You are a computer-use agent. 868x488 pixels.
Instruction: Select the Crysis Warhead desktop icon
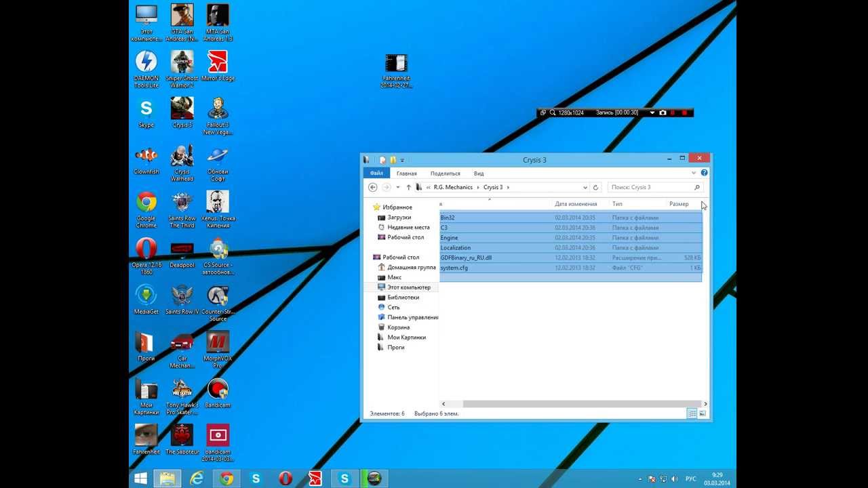tap(182, 162)
